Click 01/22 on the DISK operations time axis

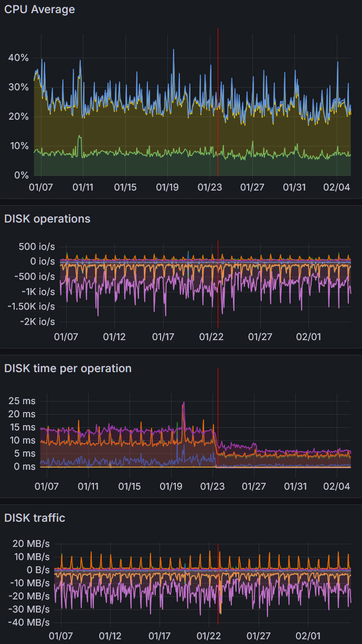point(212,336)
